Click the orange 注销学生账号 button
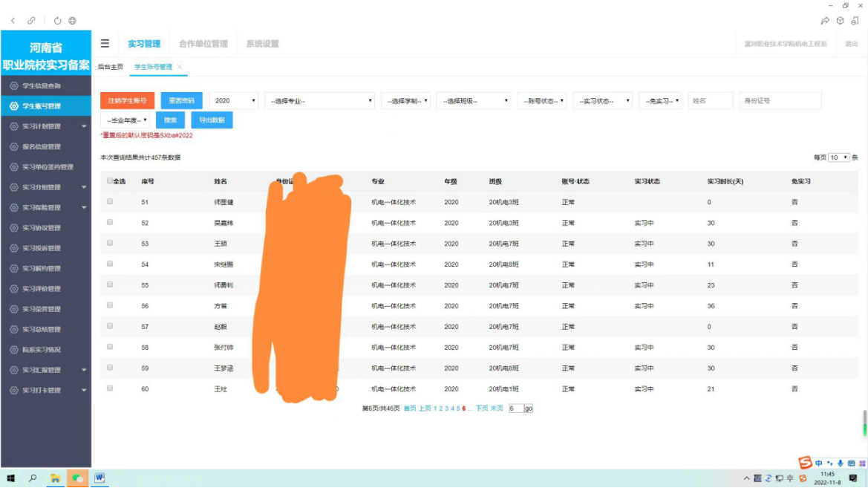868x488 pixels. [x=127, y=101]
